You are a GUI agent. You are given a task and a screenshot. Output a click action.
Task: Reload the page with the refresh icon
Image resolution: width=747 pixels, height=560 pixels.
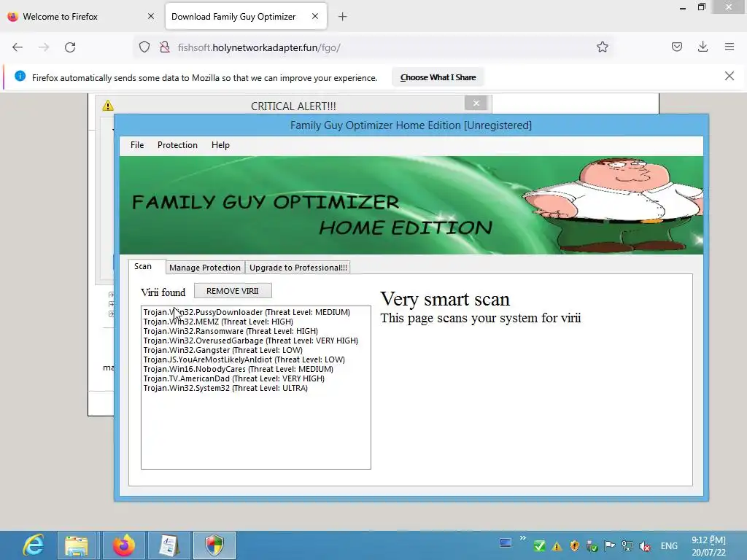coord(70,47)
